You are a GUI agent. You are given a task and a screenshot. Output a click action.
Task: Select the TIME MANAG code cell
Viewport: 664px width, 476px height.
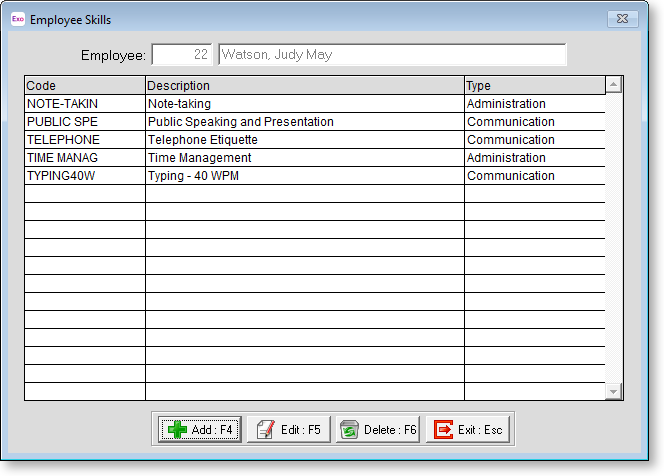85,158
